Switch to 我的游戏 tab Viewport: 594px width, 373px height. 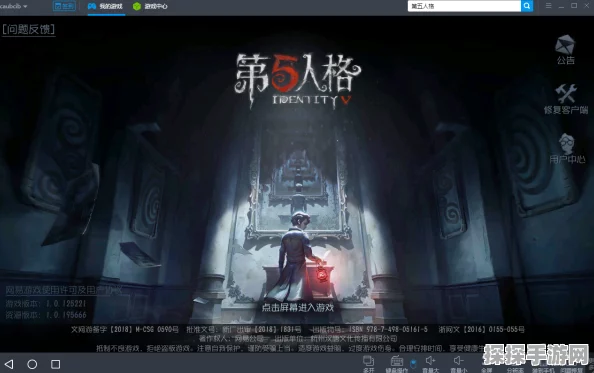106,6
